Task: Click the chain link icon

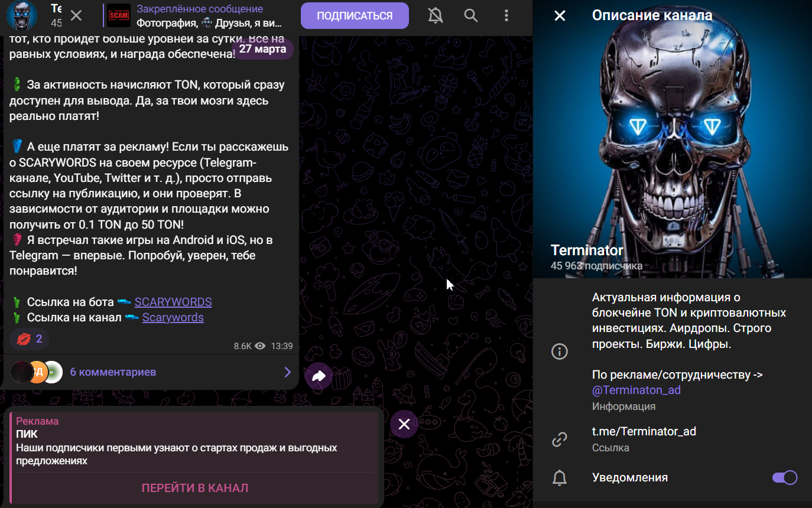Action: click(x=559, y=439)
